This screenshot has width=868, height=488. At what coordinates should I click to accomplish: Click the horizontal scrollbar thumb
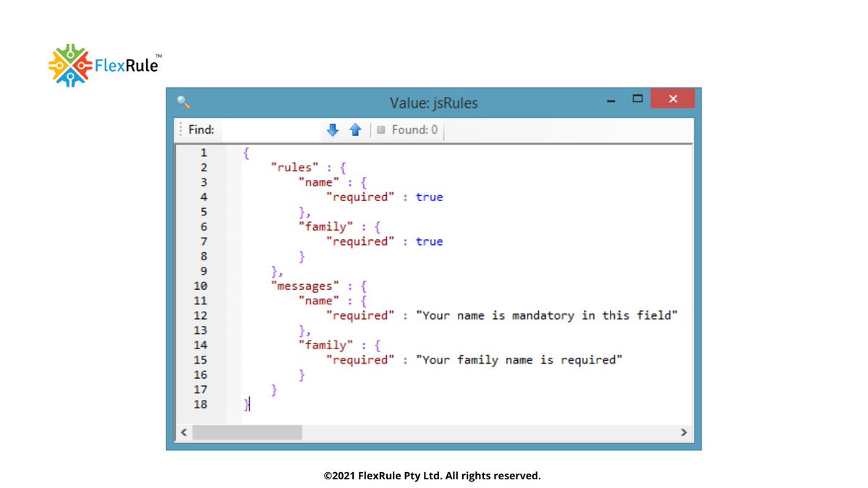tap(247, 432)
